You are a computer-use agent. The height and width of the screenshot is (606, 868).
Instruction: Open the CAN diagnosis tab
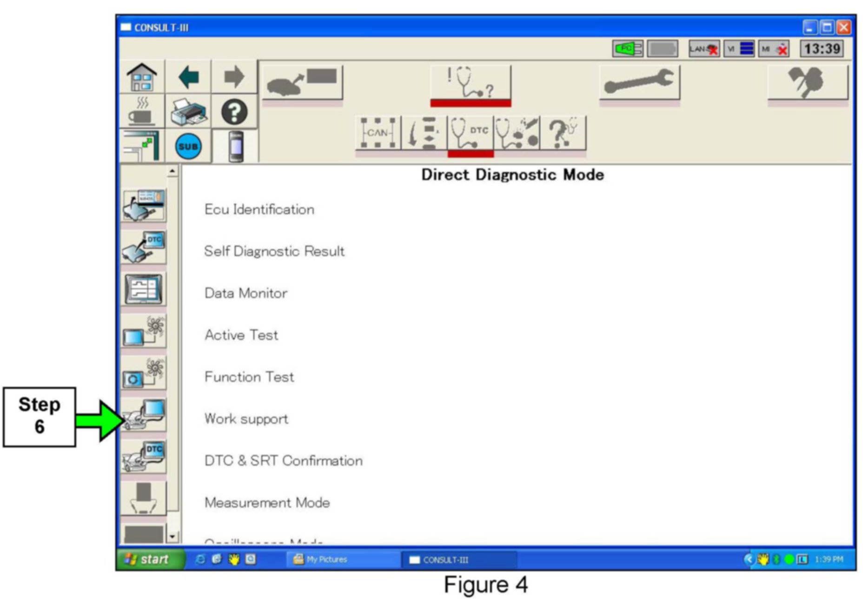378,133
